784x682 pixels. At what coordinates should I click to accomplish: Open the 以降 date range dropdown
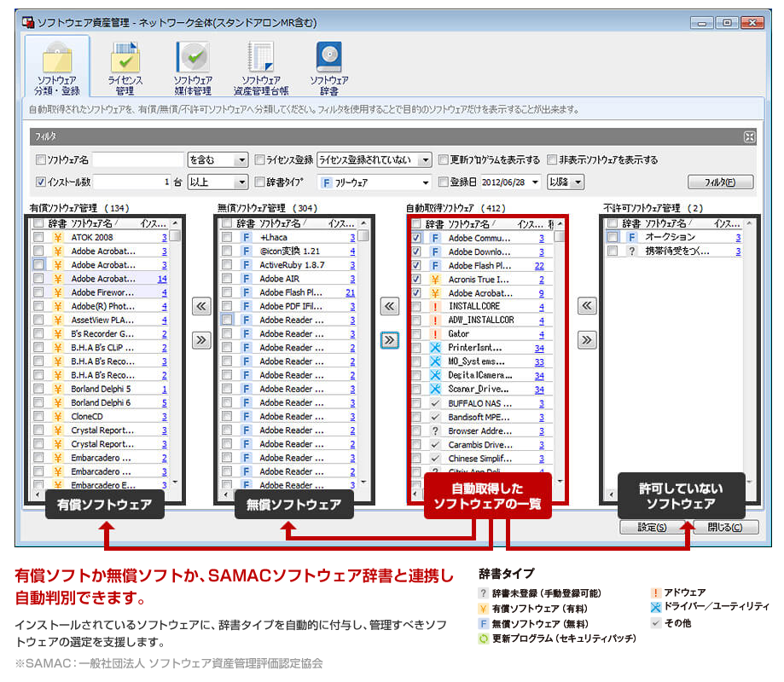point(566,182)
